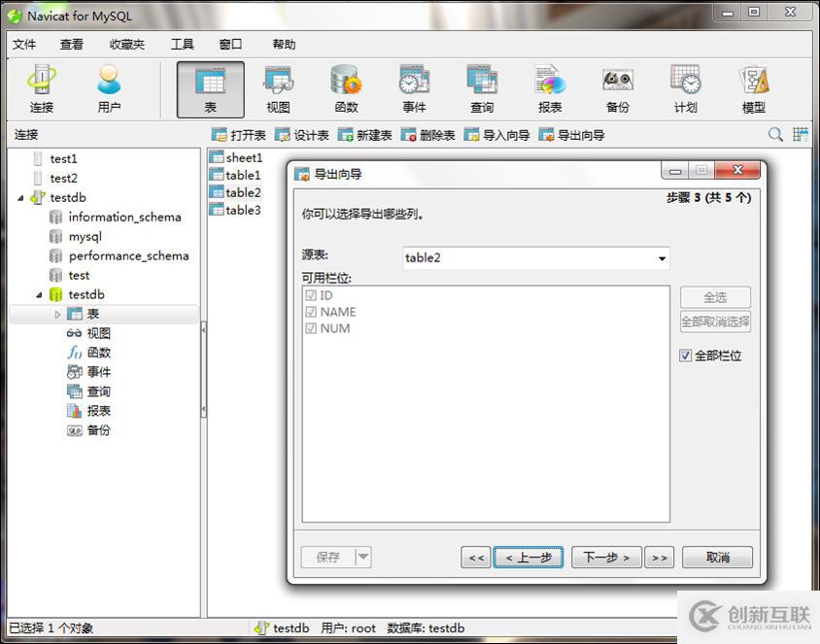Select table1 in the object list
Image resolution: width=820 pixels, height=644 pixels.
(235, 175)
